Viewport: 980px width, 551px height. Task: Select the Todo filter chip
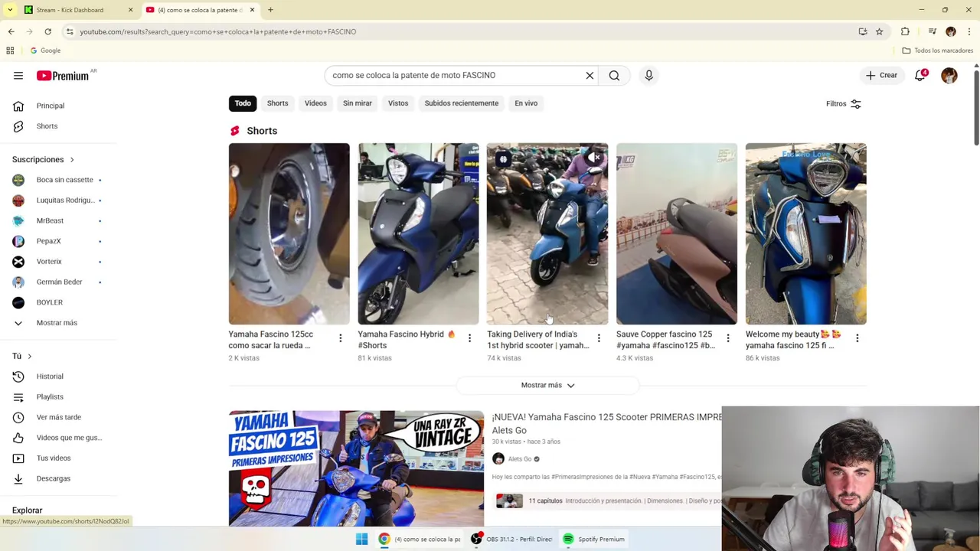click(243, 103)
